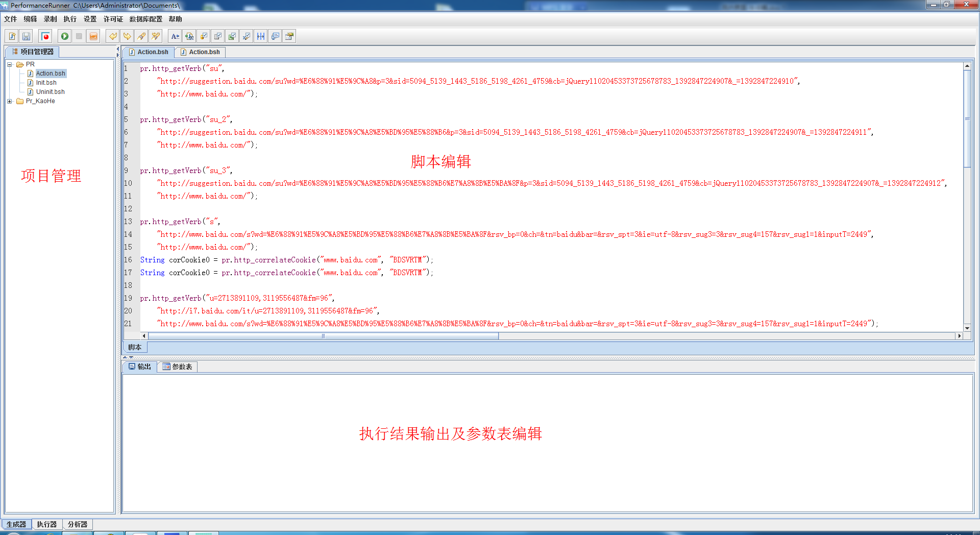
Task: Click the editor horizontal scrollbar thumb
Action: [x=323, y=336]
